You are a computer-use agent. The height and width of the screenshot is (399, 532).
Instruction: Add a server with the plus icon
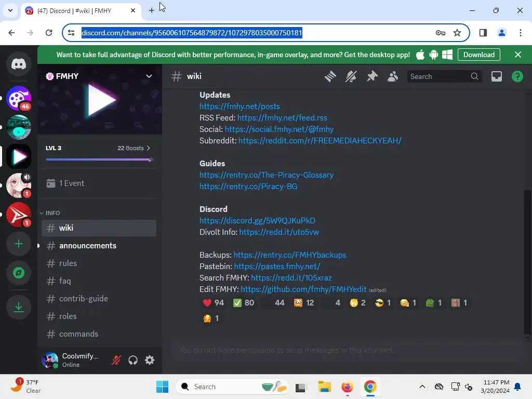point(19,244)
